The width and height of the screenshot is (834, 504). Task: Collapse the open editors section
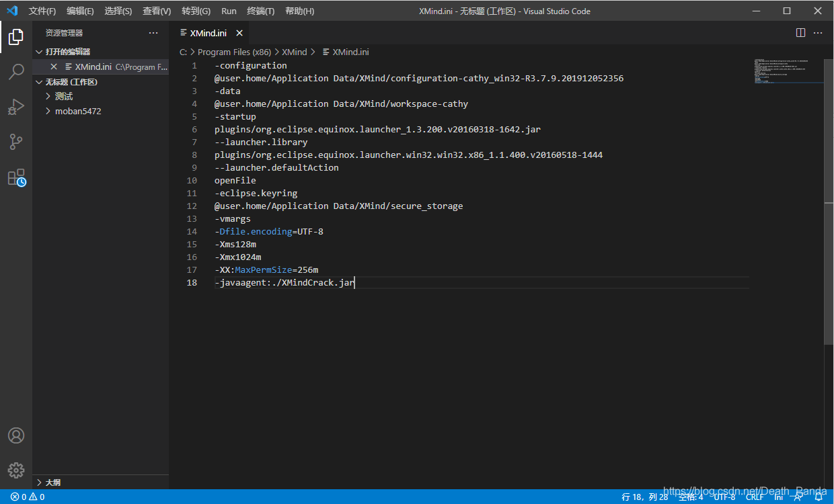[39, 52]
